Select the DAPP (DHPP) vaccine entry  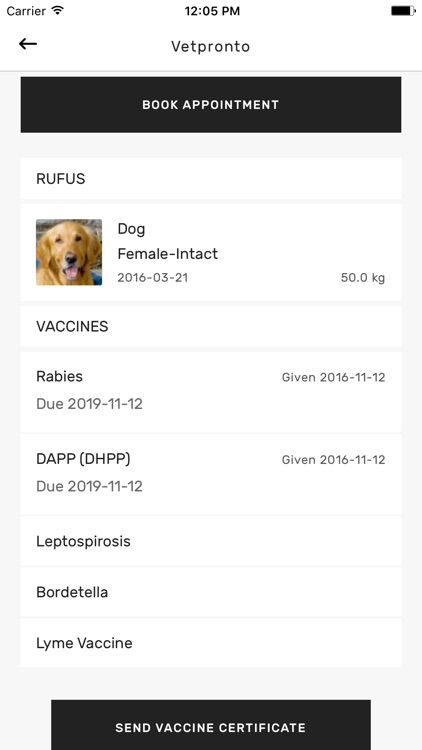[211, 474]
